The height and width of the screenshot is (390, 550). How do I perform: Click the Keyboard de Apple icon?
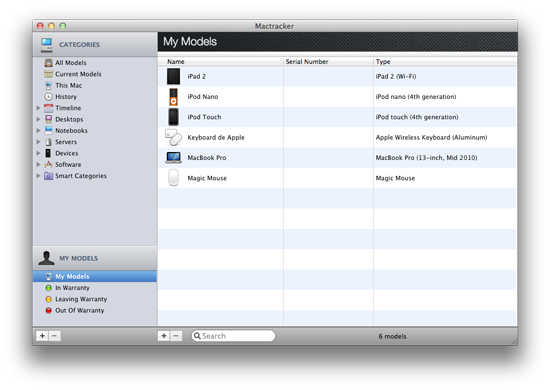click(x=173, y=137)
